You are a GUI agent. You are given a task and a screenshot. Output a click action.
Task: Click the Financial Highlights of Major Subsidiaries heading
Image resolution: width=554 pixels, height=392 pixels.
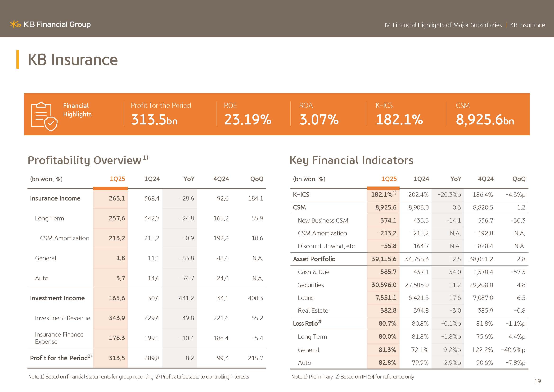pos(443,25)
